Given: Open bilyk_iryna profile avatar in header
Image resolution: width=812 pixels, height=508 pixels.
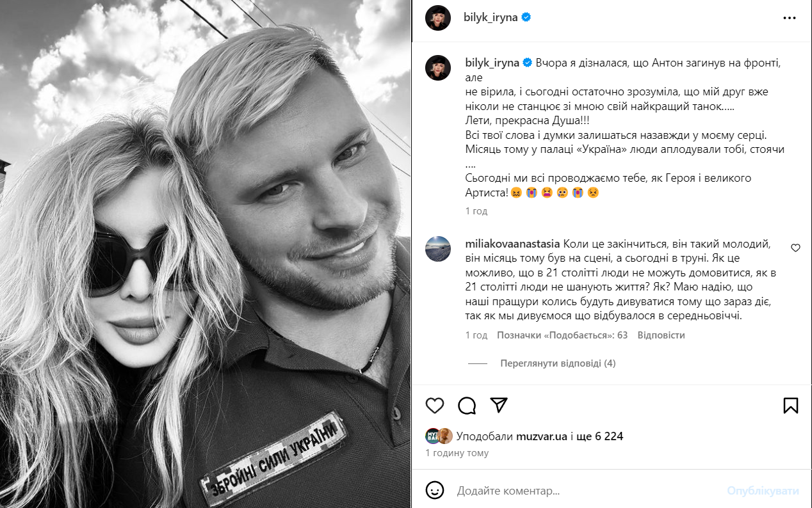Looking at the screenshot, I should click(438, 18).
